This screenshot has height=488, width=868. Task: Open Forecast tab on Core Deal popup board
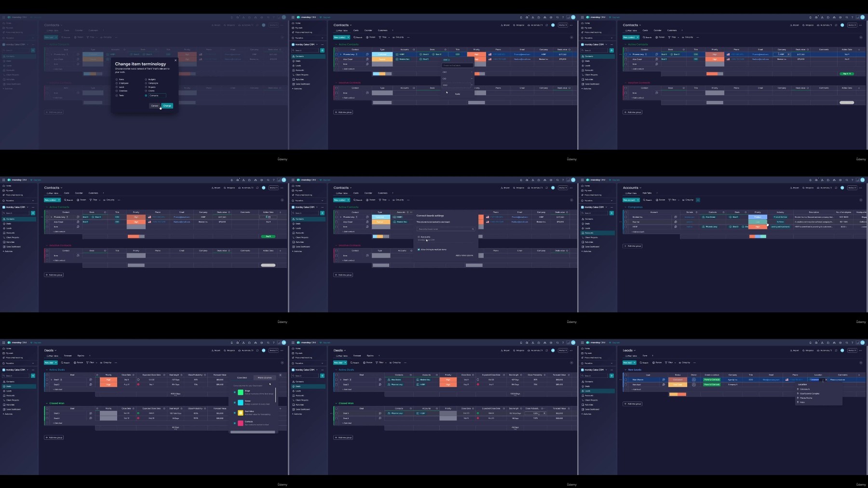pos(68,356)
